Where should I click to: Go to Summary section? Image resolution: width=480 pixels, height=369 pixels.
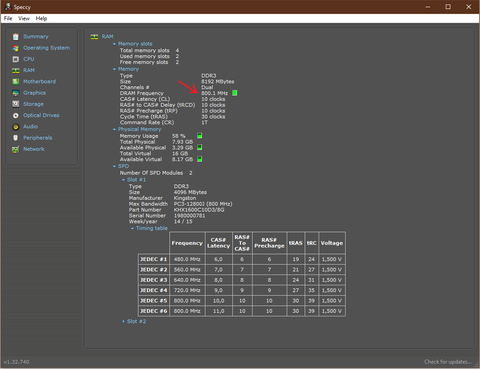point(36,37)
